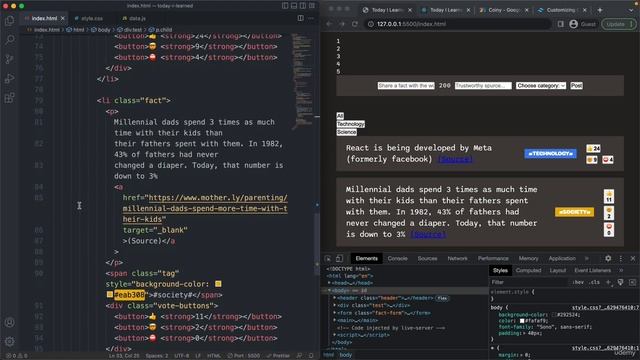Change the HTML language mode in status bar
The image size is (640, 360).
pyautogui.click(x=214, y=356)
